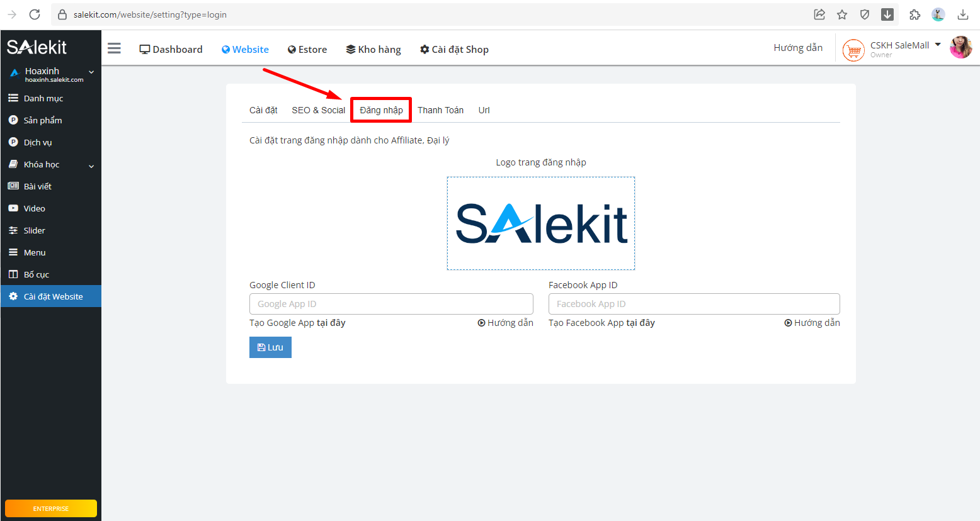Open Kho hàng in the top navigation
The height and width of the screenshot is (521, 980).
pyautogui.click(x=373, y=49)
